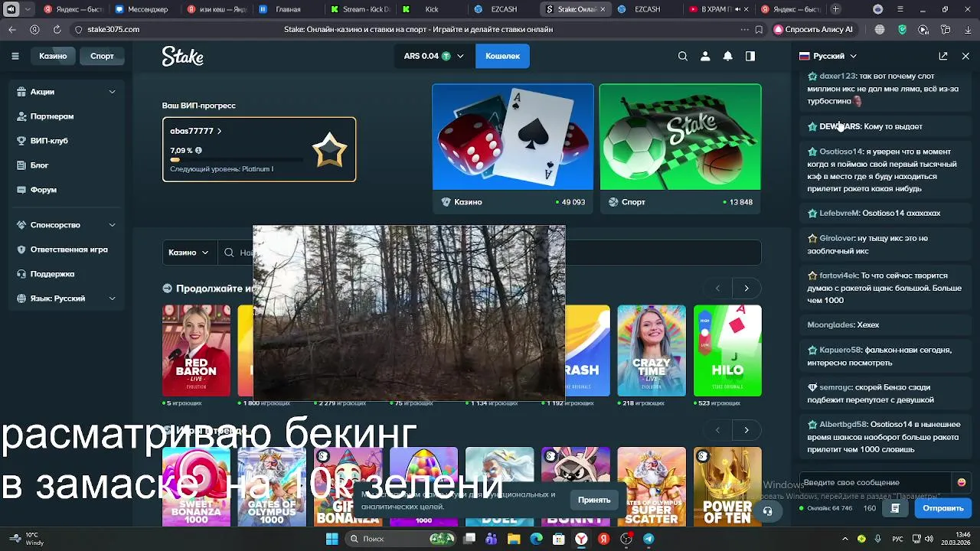This screenshot has height=551, width=980.
Task: Open the ARS 0.04 balance dropdown
Action: (433, 56)
